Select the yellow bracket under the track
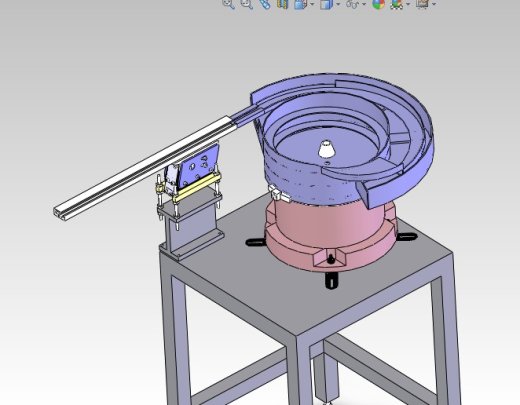The width and height of the screenshot is (520, 405). coord(197,188)
